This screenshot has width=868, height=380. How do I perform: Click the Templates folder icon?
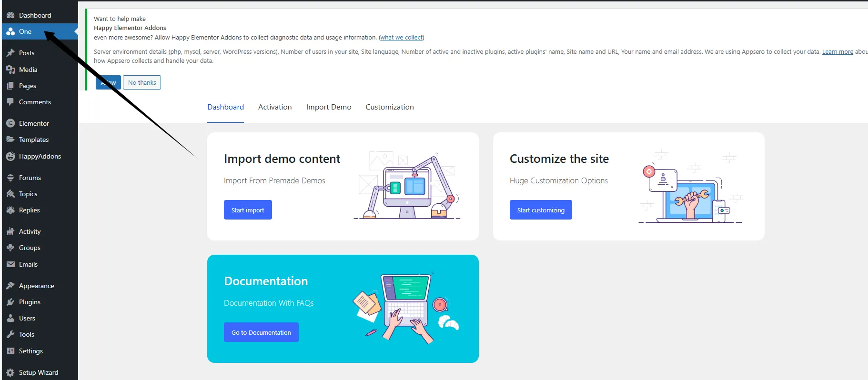[x=10, y=140]
